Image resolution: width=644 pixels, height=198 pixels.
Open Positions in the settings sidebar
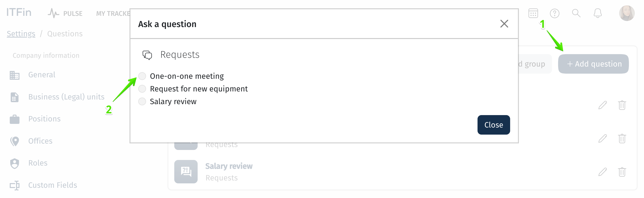[x=44, y=119]
